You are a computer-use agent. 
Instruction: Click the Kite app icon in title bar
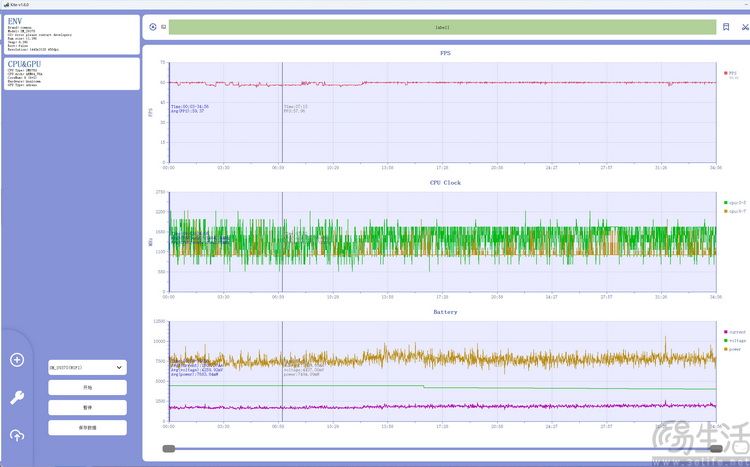(x=6, y=4)
